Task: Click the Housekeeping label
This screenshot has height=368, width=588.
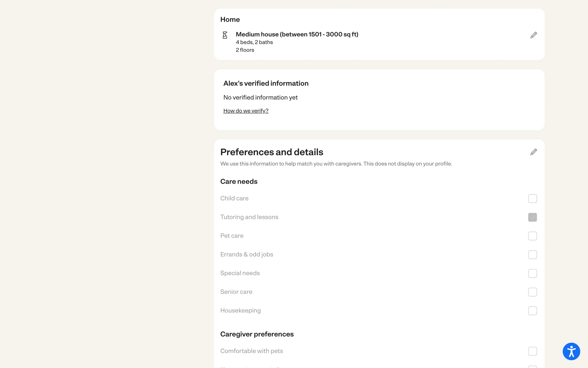Action: pyautogui.click(x=240, y=311)
